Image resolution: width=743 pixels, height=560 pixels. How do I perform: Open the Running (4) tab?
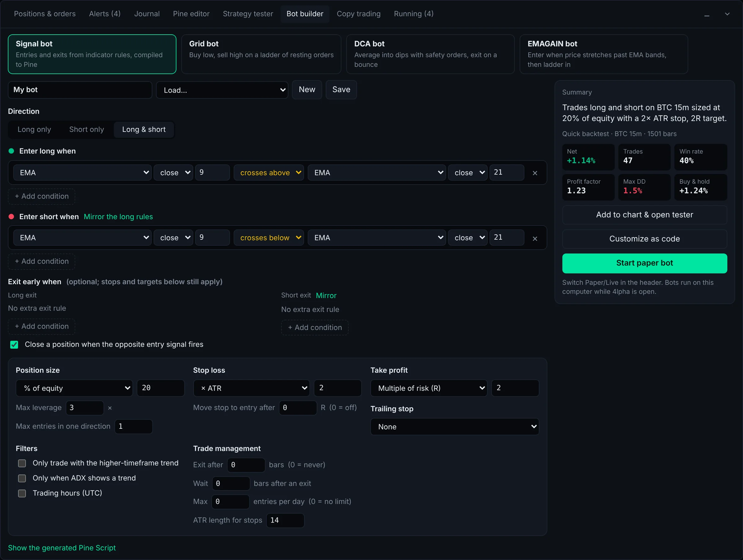click(x=414, y=14)
